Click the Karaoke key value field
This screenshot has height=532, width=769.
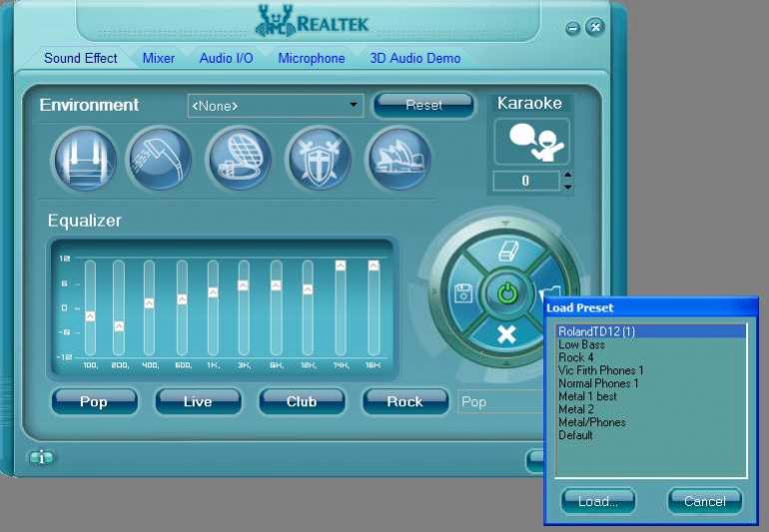click(525, 181)
